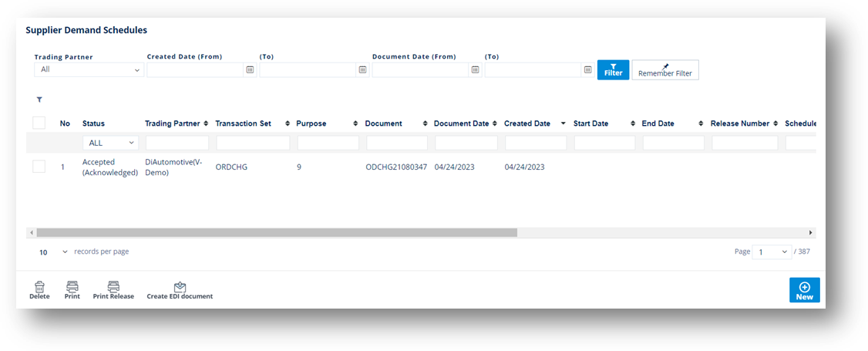Click the Print printer icon
Viewport: 868px width, 351px height.
pyautogui.click(x=72, y=287)
